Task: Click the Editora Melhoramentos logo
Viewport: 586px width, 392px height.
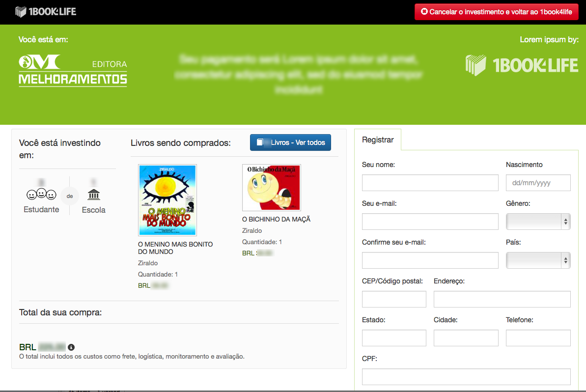Action: click(x=73, y=71)
